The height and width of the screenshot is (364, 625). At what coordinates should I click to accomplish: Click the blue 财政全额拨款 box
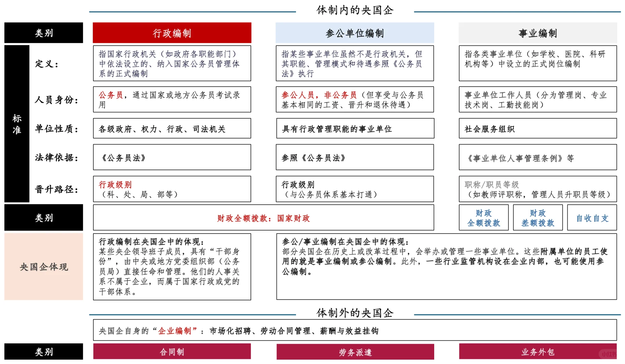[484, 218]
